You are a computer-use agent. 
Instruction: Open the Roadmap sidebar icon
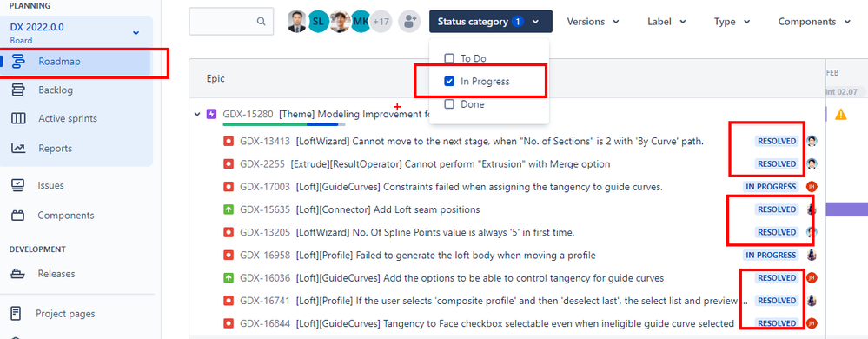coord(18,62)
